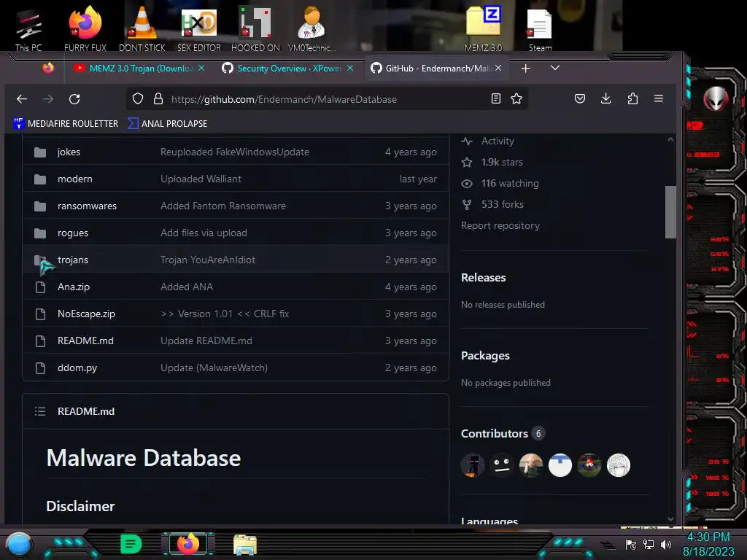Open Firefox View pinned icon
Viewport: 747px width, 560px height.
tap(48, 68)
